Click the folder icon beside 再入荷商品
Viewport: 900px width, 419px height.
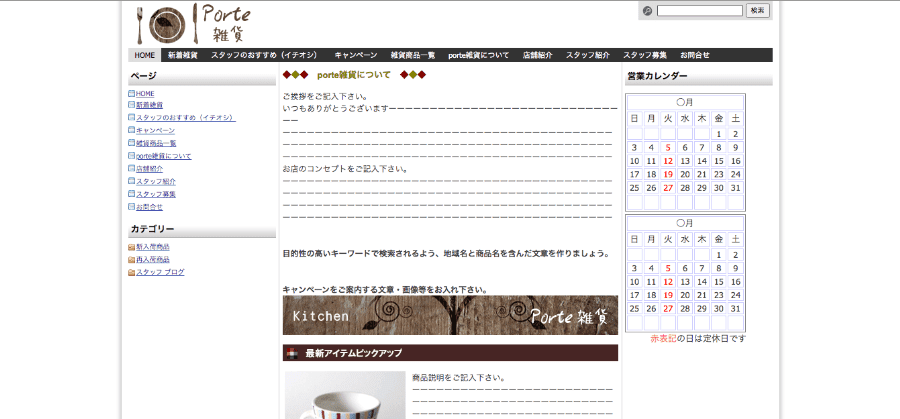(131, 260)
